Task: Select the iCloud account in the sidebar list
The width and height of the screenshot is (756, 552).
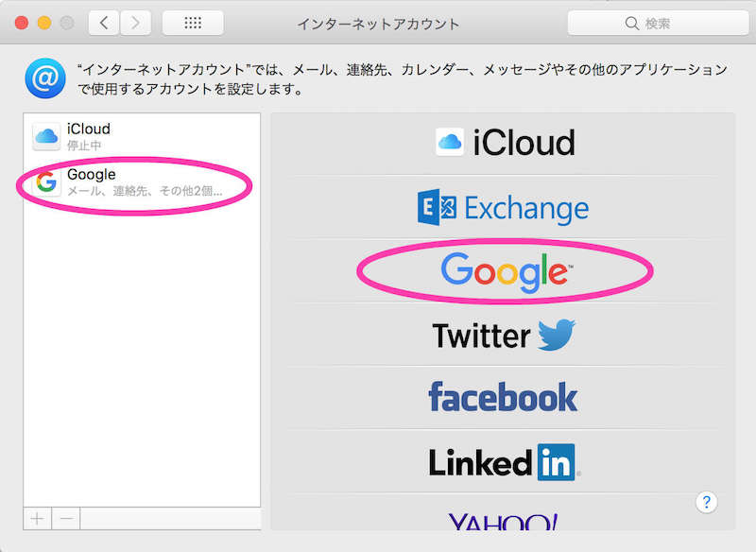Action: (142, 136)
